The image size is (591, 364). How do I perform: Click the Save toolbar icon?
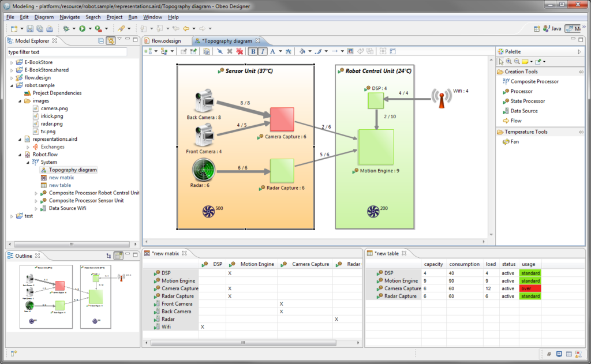coord(29,28)
